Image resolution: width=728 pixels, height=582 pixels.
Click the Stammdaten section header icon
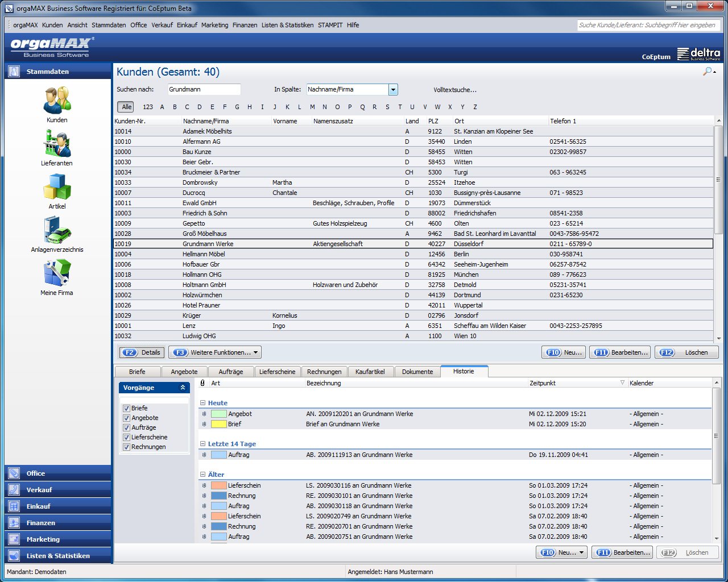(14, 72)
